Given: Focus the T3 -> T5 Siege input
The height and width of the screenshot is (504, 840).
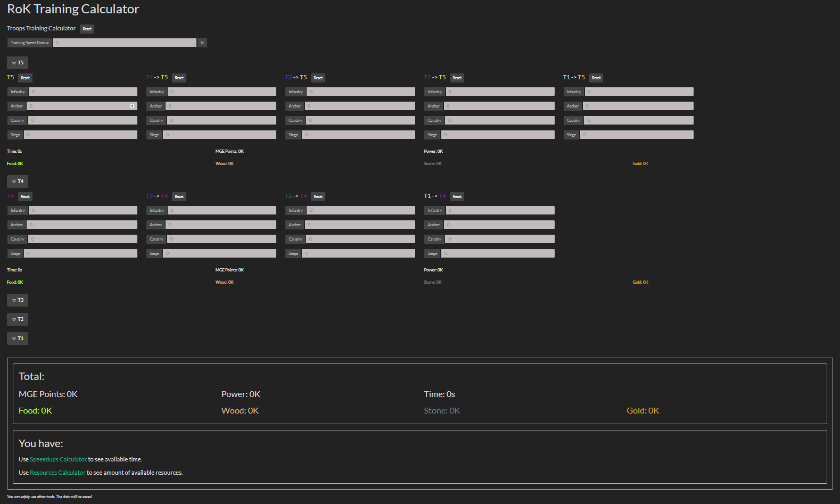Looking at the screenshot, I should [358, 135].
